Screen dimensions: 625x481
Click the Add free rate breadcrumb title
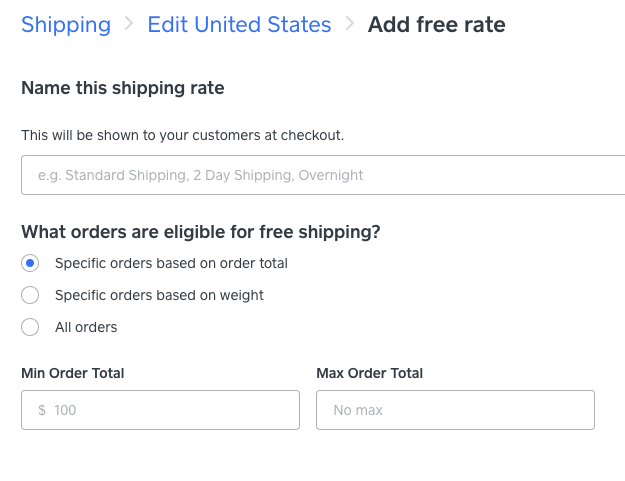[x=436, y=25]
